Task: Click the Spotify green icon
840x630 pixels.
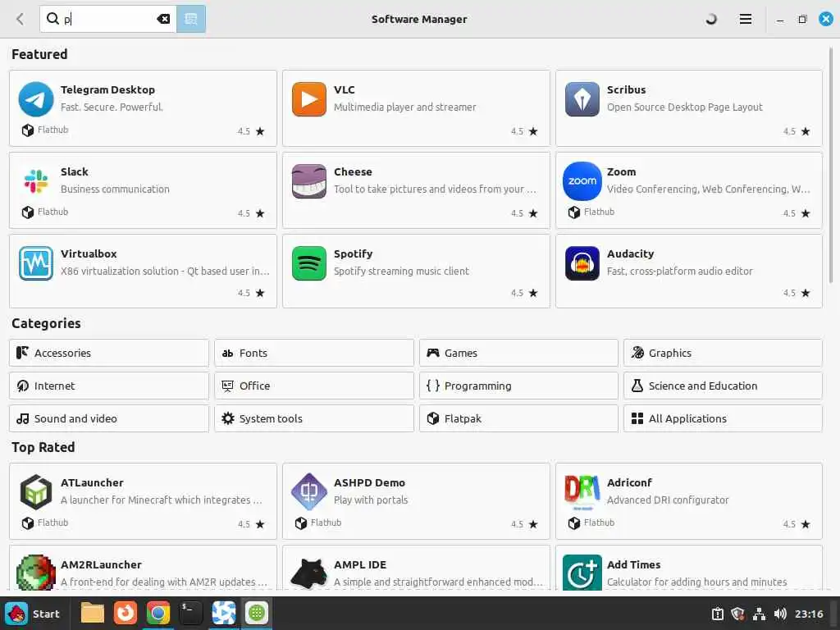Action: pos(309,263)
